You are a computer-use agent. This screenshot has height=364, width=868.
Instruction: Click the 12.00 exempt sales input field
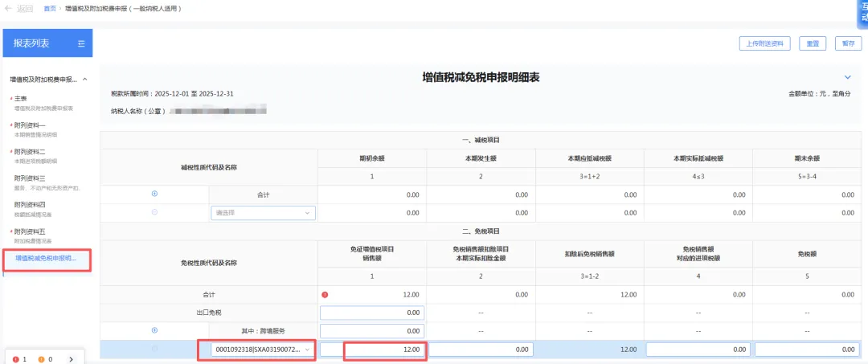[372, 350]
